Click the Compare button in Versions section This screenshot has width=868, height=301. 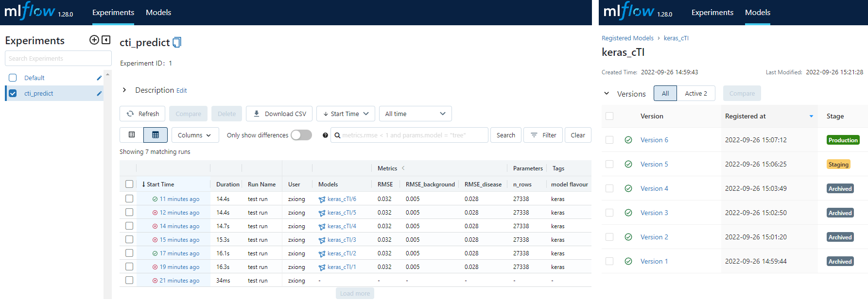(742, 93)
